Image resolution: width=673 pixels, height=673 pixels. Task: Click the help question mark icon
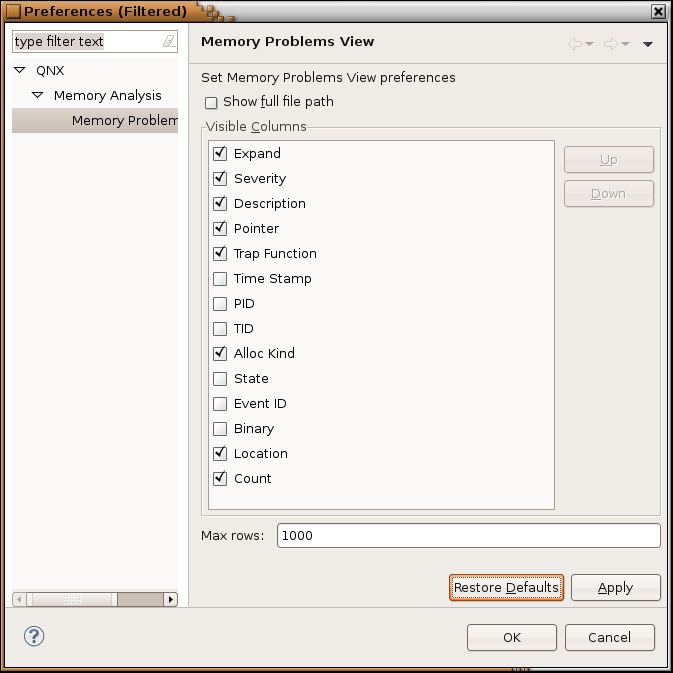(34, 636)
